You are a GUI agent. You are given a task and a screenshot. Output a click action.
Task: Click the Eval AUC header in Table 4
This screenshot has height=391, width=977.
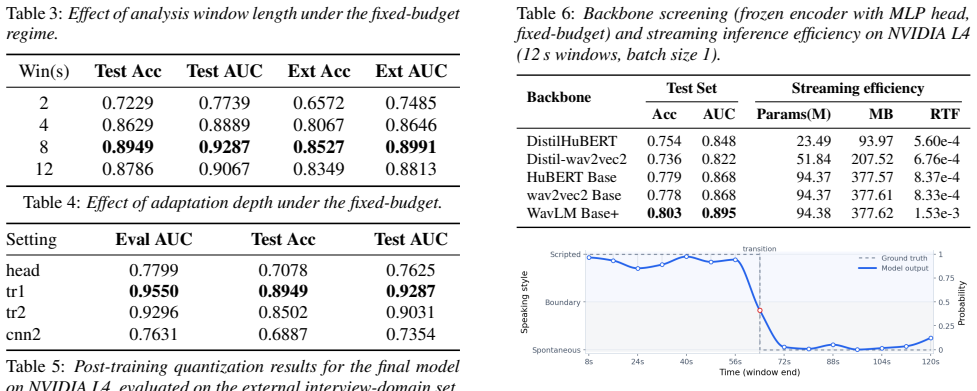point(154,240)
